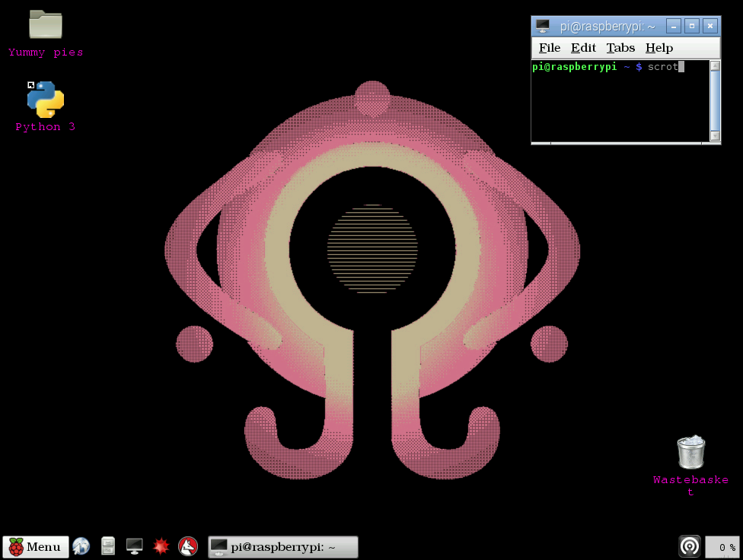Open the Wastebasket on the desktop
Viewport: 743px width, 560px height.
pyautogui.click(x=690, y=453)
